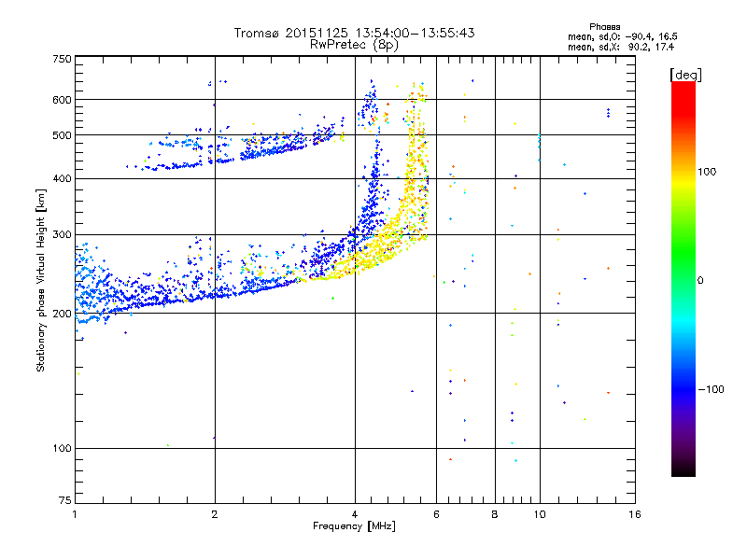This screenshot has height=560, width=747.
Task: Click the RwPretec (8p) subtitle
Action: [x=354, y=45]
